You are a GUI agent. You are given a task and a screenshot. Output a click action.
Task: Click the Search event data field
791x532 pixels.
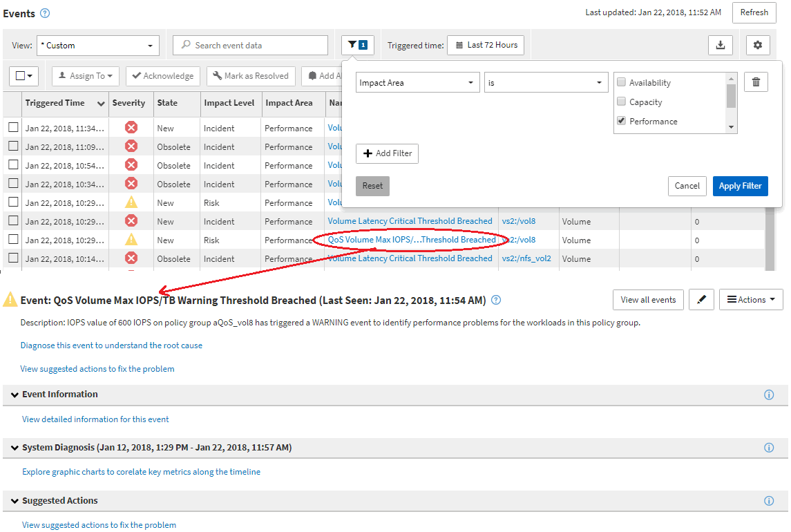click(250, 46)
